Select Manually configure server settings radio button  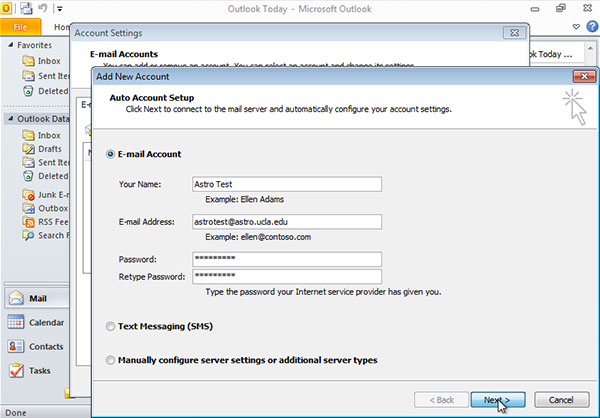(110, 360)
